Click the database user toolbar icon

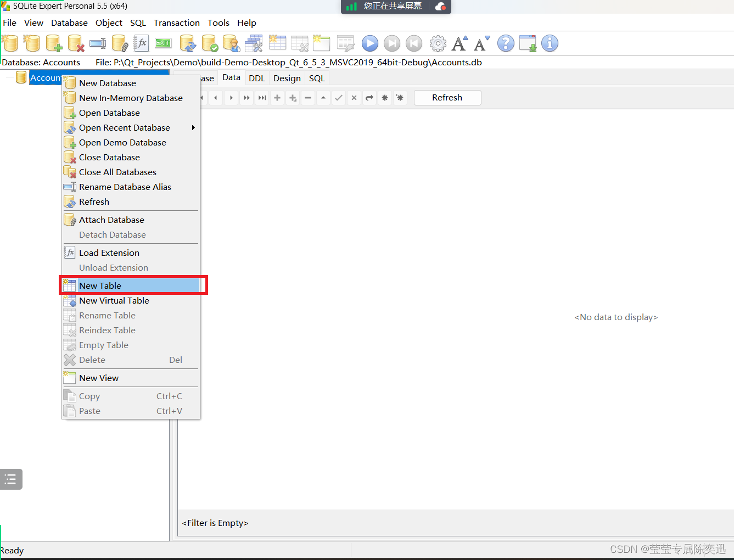(x=231, y=43)
